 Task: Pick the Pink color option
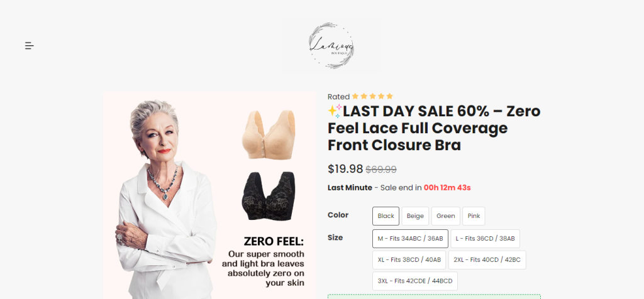[474, 216]
